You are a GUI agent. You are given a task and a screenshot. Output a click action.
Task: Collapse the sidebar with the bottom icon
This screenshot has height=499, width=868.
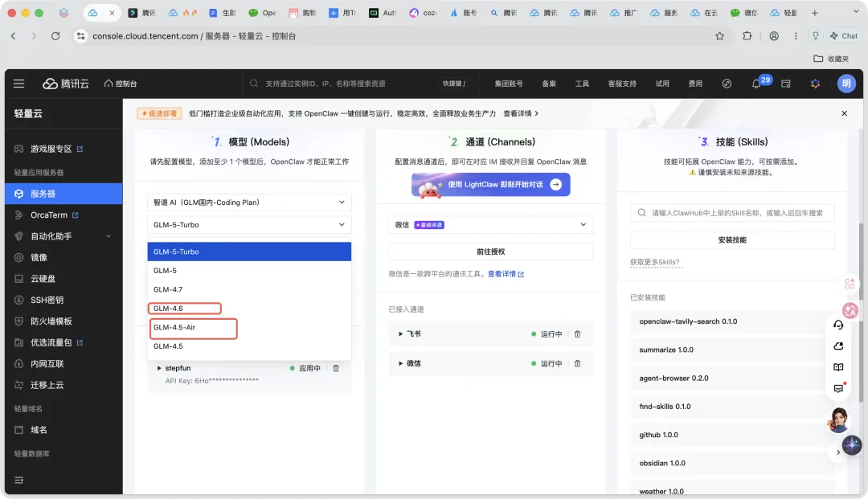[x=18, y=480]
